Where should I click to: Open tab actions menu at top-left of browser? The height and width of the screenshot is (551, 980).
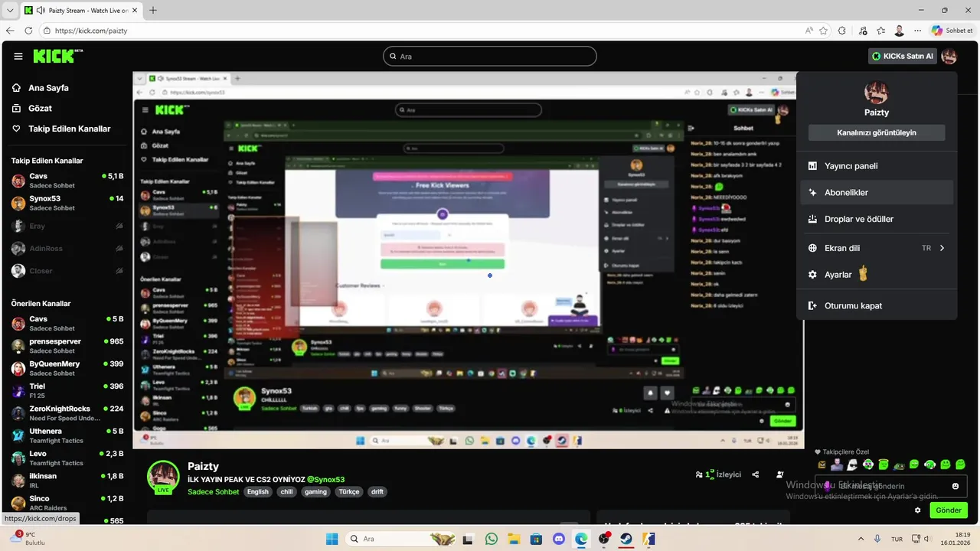click(8, 11)
